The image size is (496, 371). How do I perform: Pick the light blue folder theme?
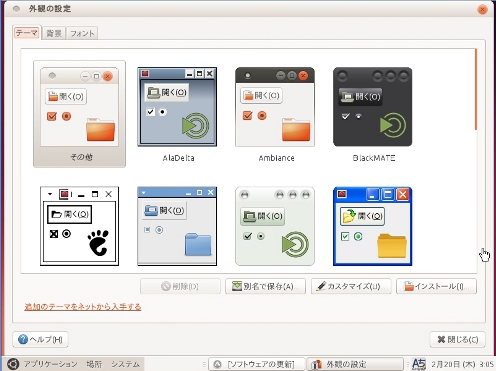[177, 226]
